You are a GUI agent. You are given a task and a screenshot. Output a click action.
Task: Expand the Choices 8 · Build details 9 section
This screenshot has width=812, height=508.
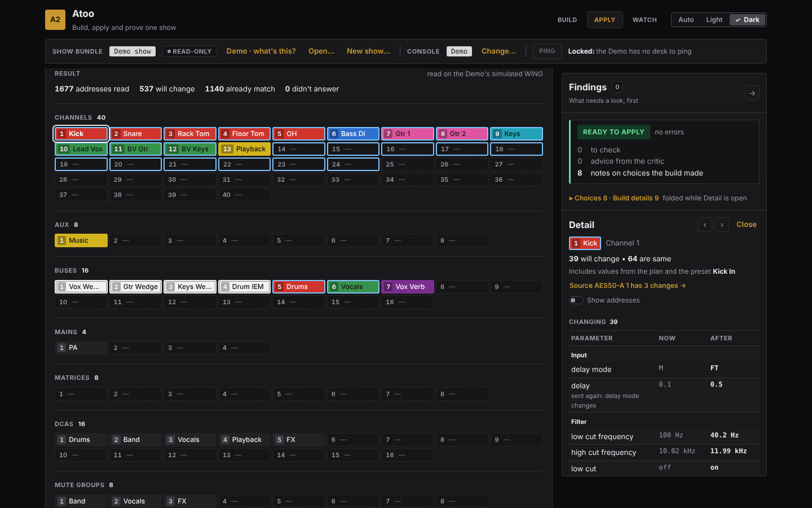pos(614,198)
